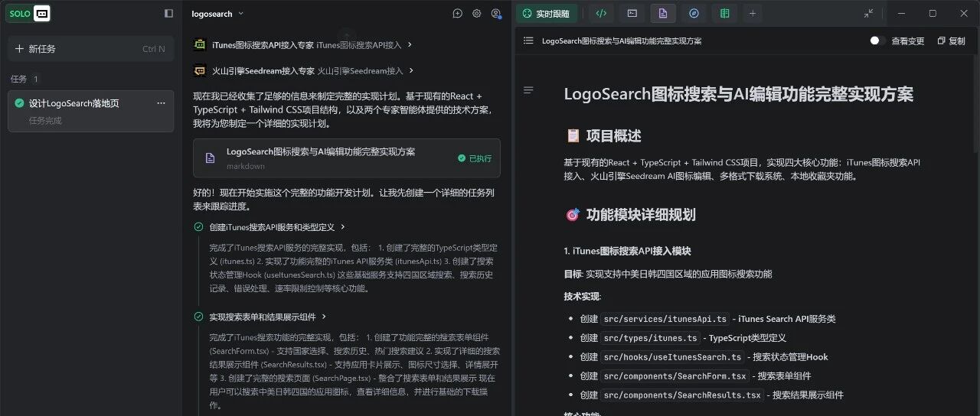
Task: Expand 创建iTunes搜索API服务和类型定义 step
Action: pos(277,227)
